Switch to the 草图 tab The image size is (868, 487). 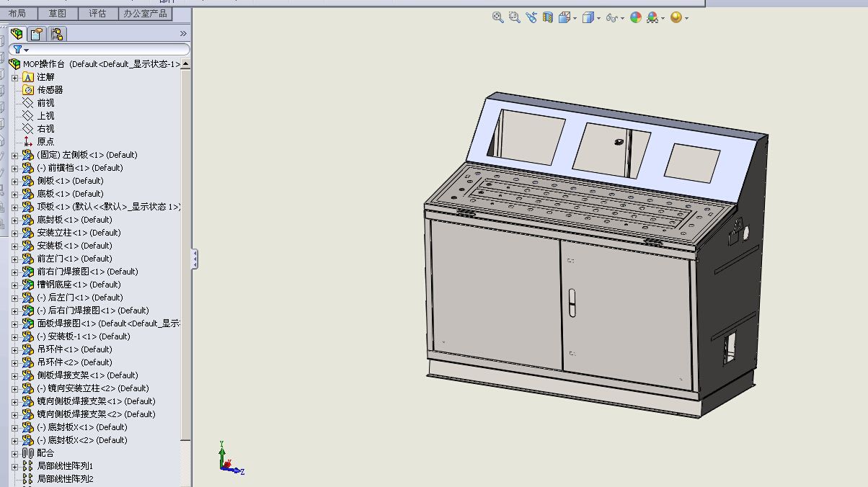[57, 13]
